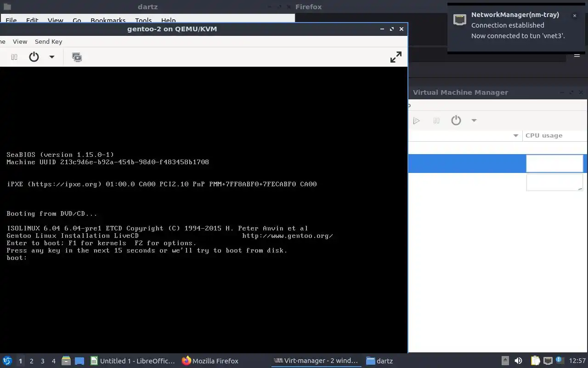Click the update notifier tray icon
Image resolution: width=588 pixels, height=368 pixels.
tap(560, 360)
